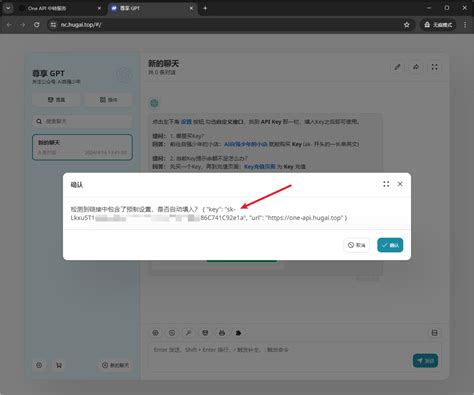Click the share arrow icon in chat header
The image size is (474, 395).
pyautogui.click(x=416, y=67)
